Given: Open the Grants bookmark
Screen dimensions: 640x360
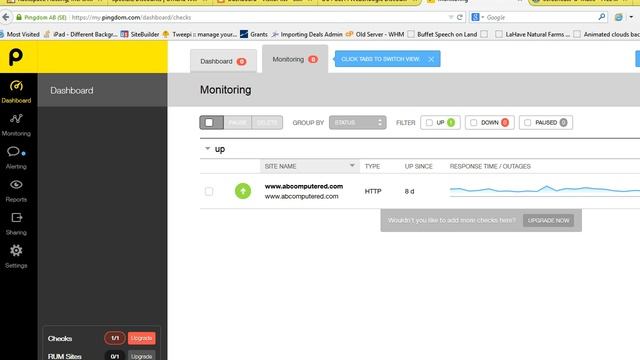Looking at the screenshot, I should coord(254,34).
